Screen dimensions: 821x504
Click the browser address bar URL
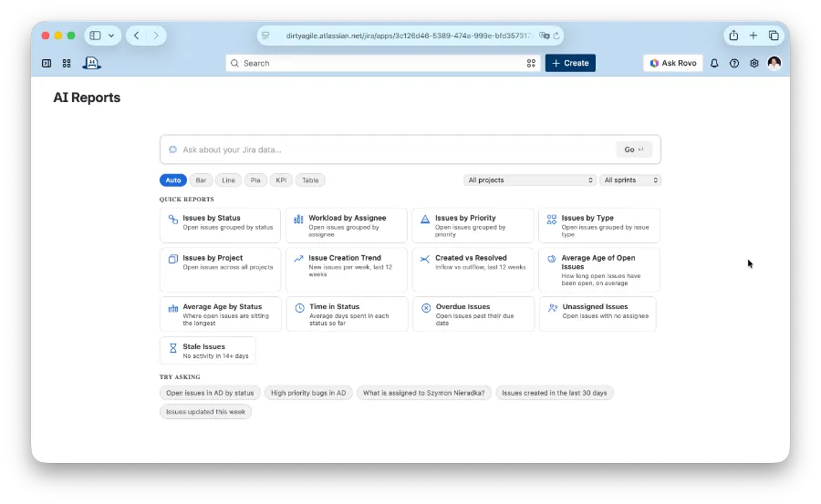(409, 36)
